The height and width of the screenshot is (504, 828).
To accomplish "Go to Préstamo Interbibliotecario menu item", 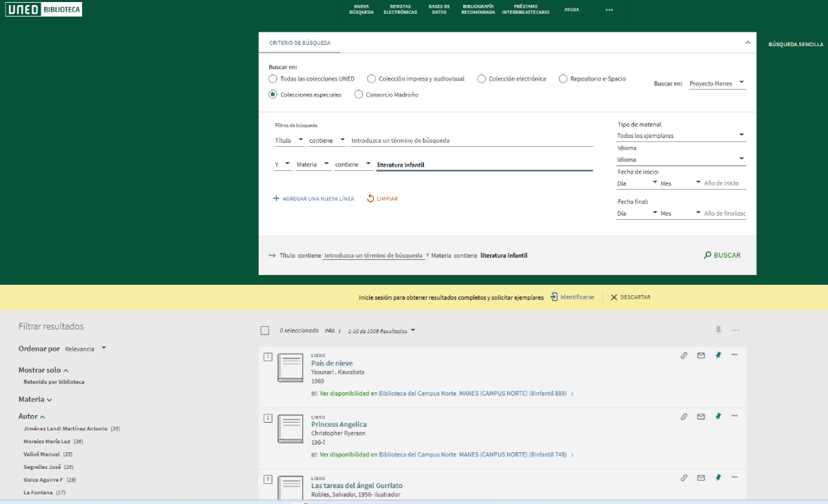I will point(526,9).
